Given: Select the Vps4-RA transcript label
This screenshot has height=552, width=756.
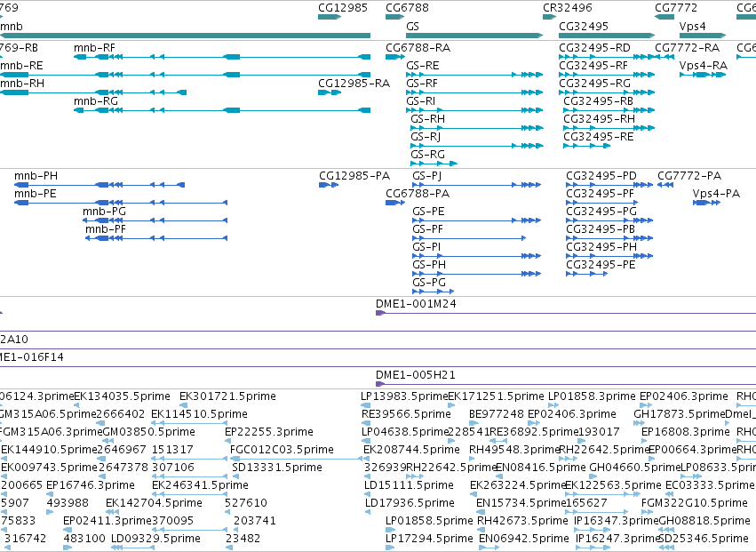Looking at the screenshot, I should [x=703, y=66].
